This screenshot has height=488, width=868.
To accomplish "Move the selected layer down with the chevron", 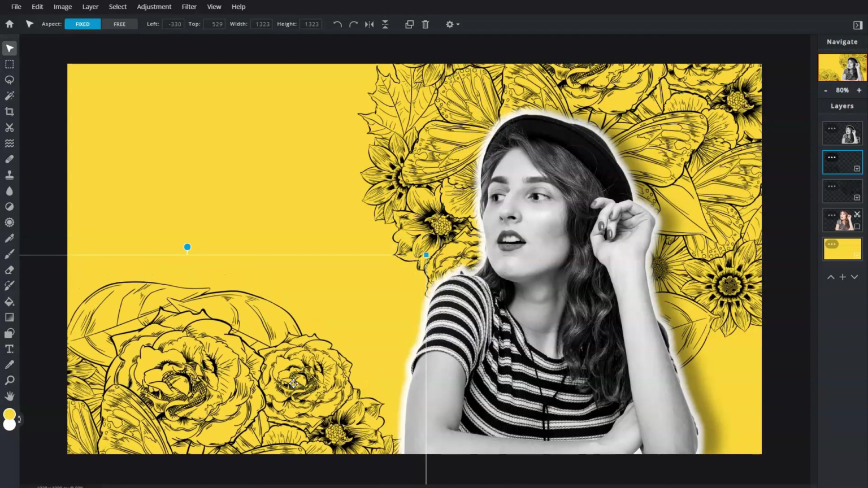I will coord(854,277).
